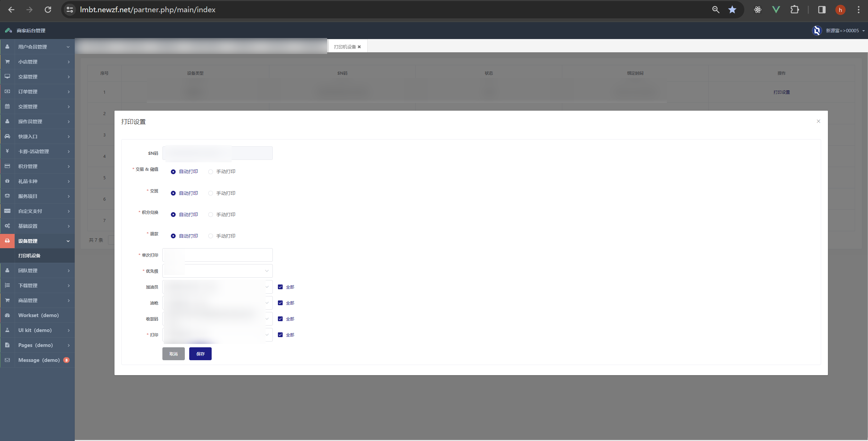868x441 pixels.
Task: Click the 快捷入口 car icon
Action: [x=7, y=136]
